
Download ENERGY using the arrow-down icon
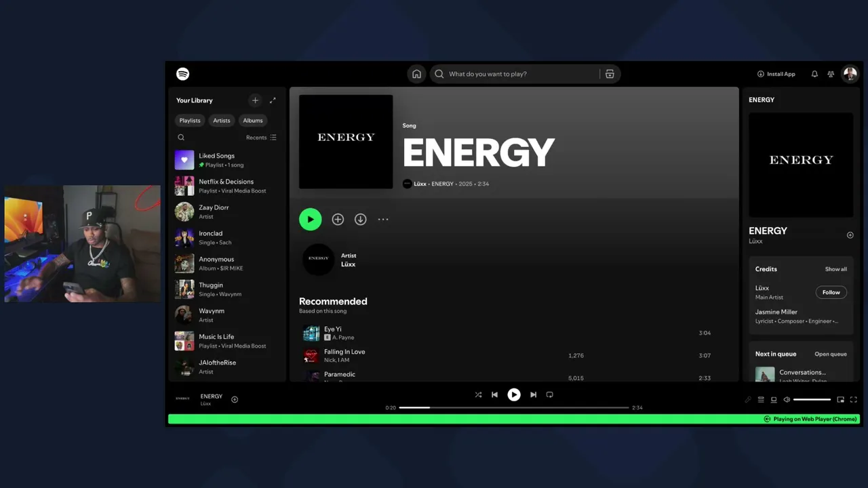pyautogui.click(x=361, y=219)
